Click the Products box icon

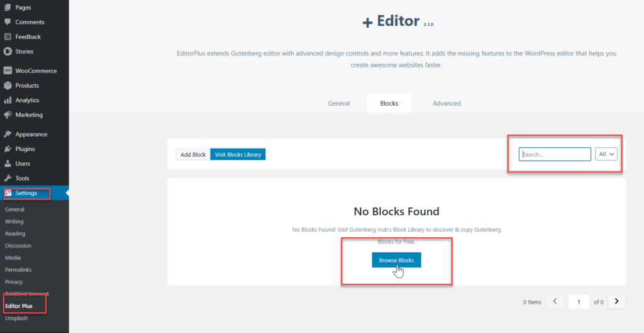click(x=8, y=86)
